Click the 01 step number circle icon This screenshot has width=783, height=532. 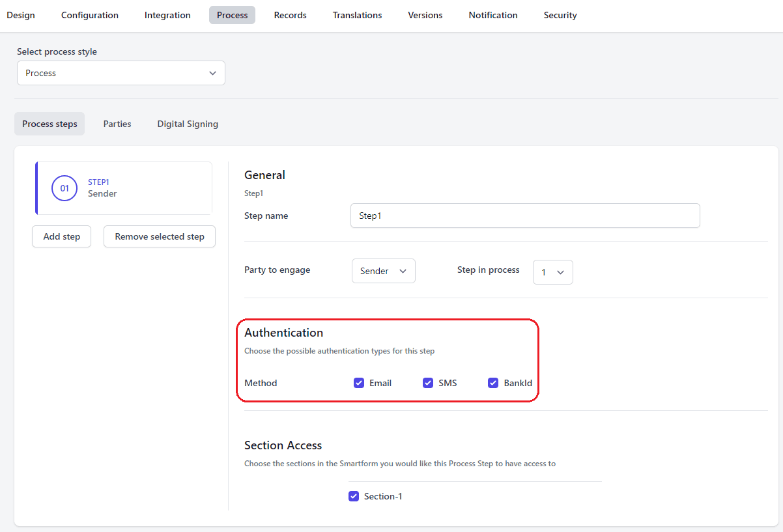coord(64,188)
